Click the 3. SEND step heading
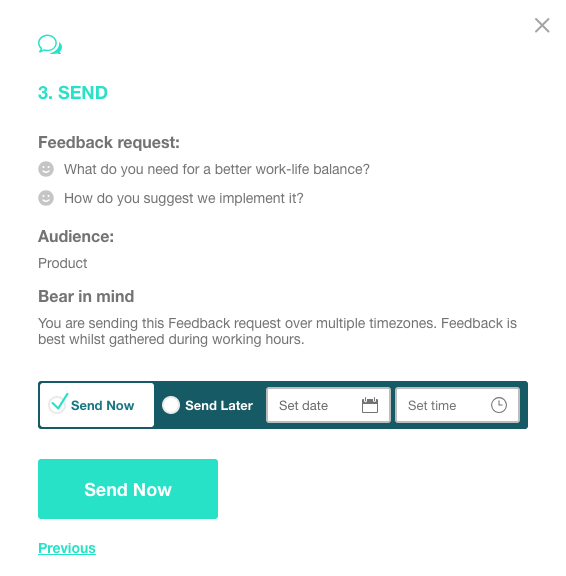Viewport: 566px width, 576px height. click(73, 93)
